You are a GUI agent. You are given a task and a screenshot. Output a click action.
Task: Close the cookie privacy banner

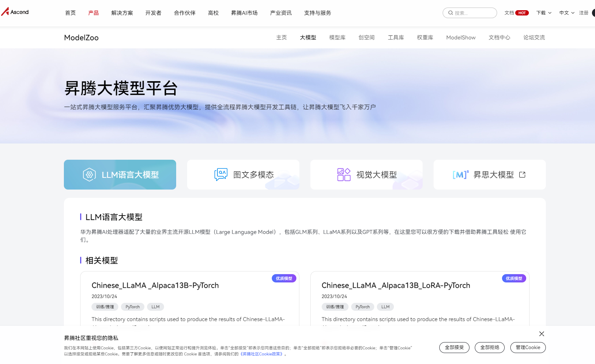[542, 334]
